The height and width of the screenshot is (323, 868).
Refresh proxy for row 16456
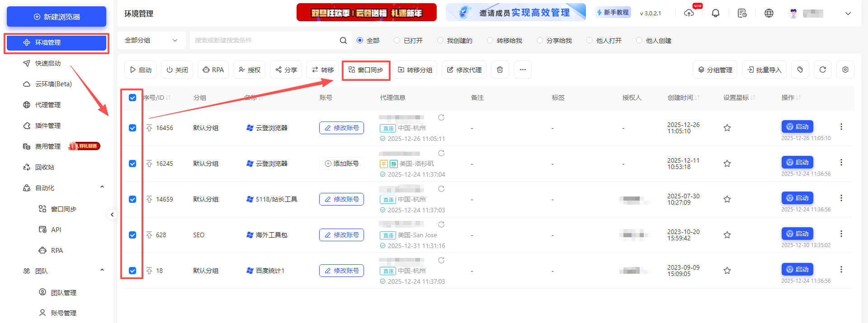[441, 117]
